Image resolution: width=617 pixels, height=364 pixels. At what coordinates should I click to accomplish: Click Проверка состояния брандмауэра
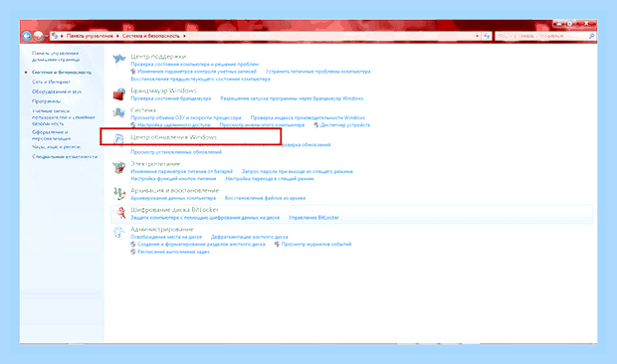tap(171, 98)
